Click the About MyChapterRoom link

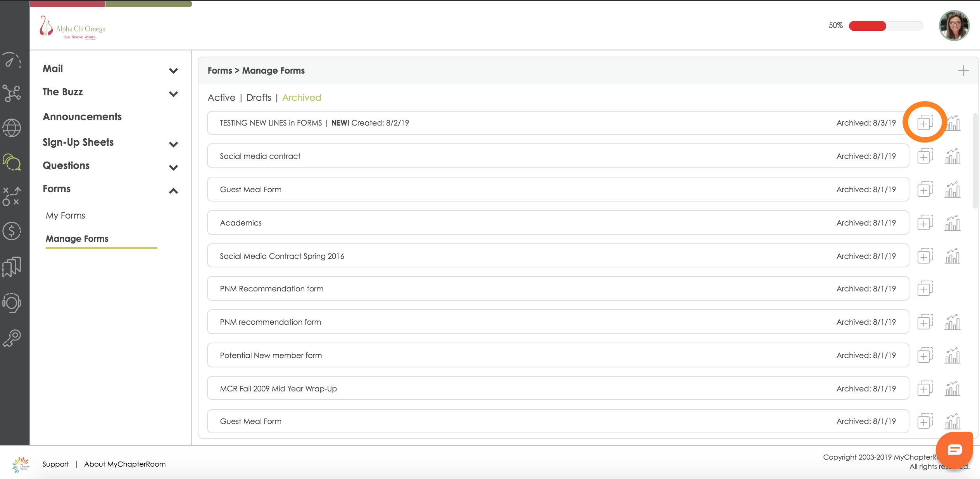click(x=125, y=464)
